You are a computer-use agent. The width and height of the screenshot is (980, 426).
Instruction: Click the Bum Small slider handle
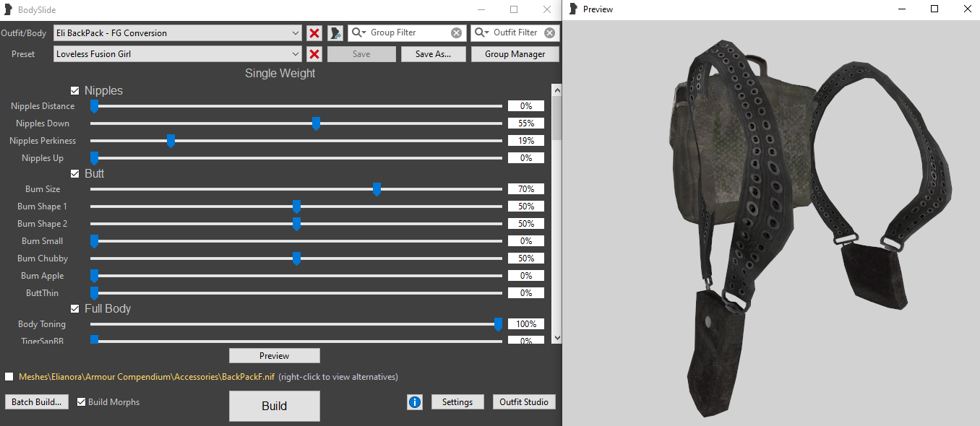(94, 242)
